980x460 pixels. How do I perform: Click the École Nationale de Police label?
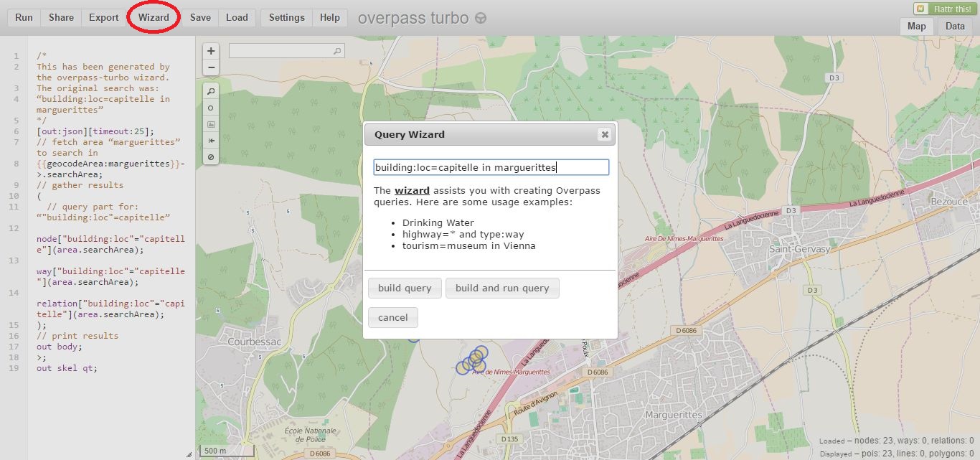point(310,434)
